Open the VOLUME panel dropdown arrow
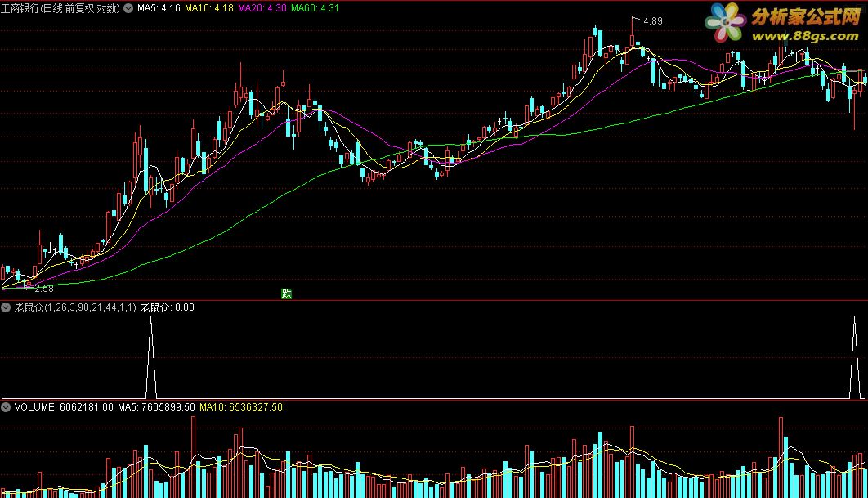 [6, 407]
